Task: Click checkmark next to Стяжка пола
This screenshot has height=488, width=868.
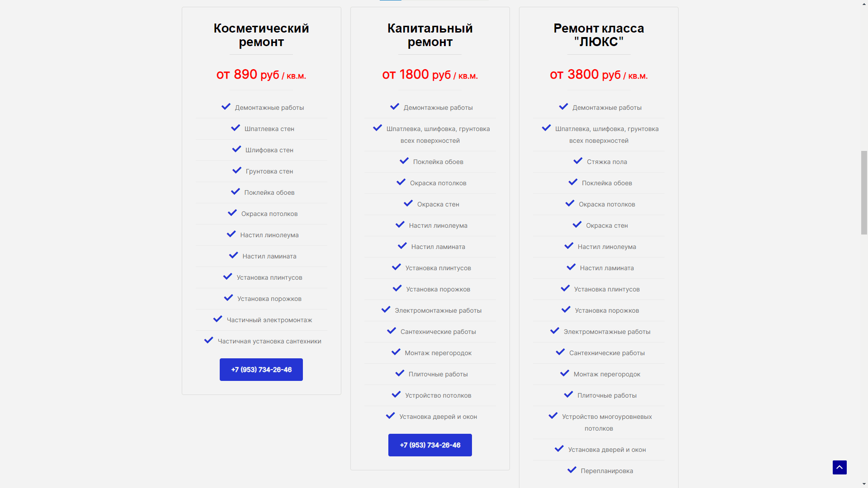Action: point(578,161)
